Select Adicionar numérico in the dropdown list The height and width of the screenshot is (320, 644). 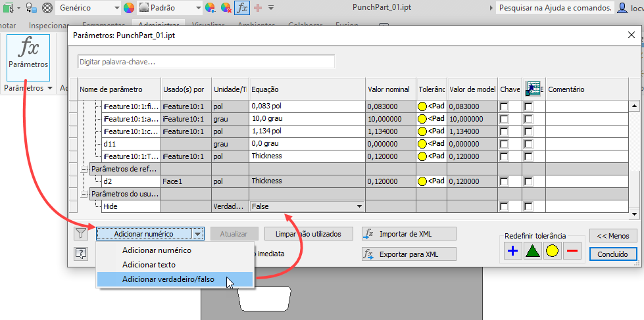point(157,250)
